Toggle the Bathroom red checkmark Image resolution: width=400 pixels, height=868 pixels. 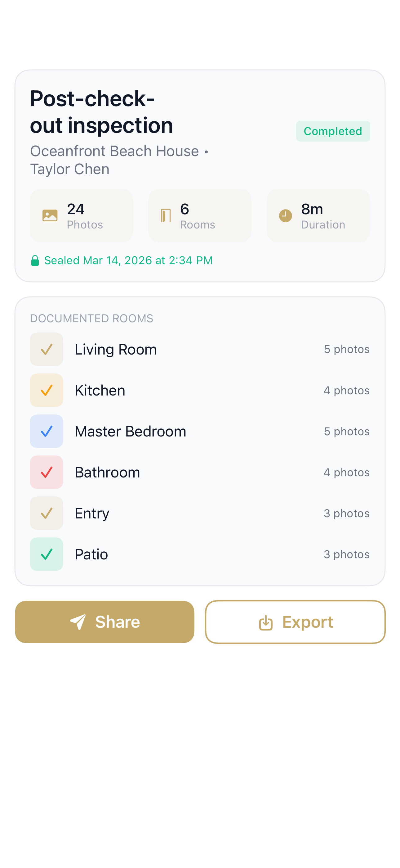tap(47, 472)
